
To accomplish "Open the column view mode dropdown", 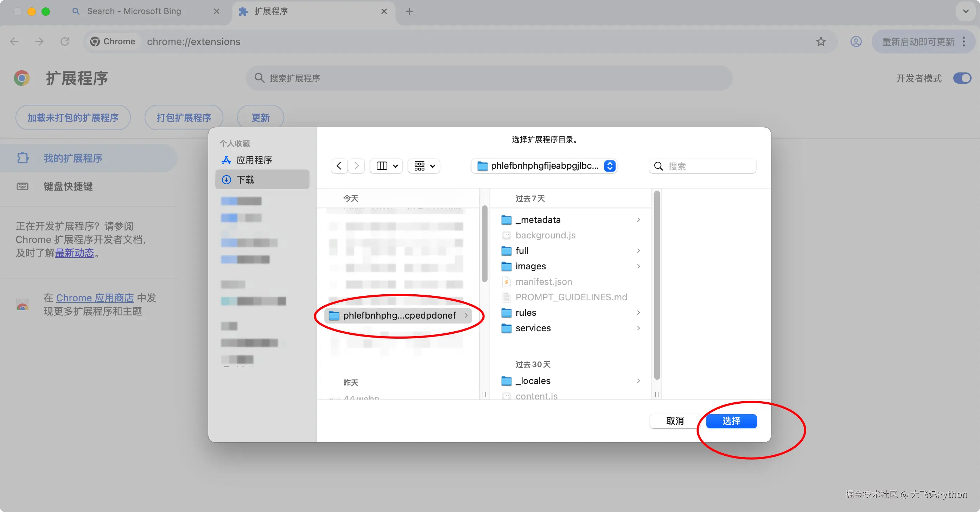I will pos(387,166).
